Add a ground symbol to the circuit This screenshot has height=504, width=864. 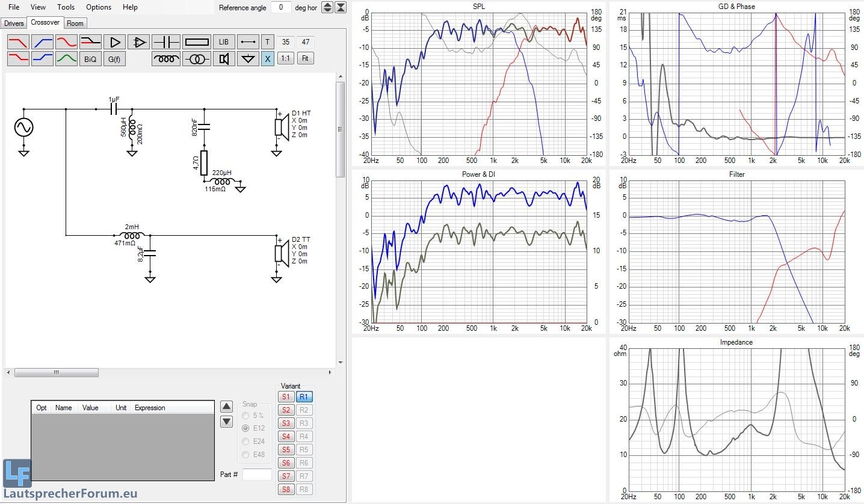tap(247, 59)
